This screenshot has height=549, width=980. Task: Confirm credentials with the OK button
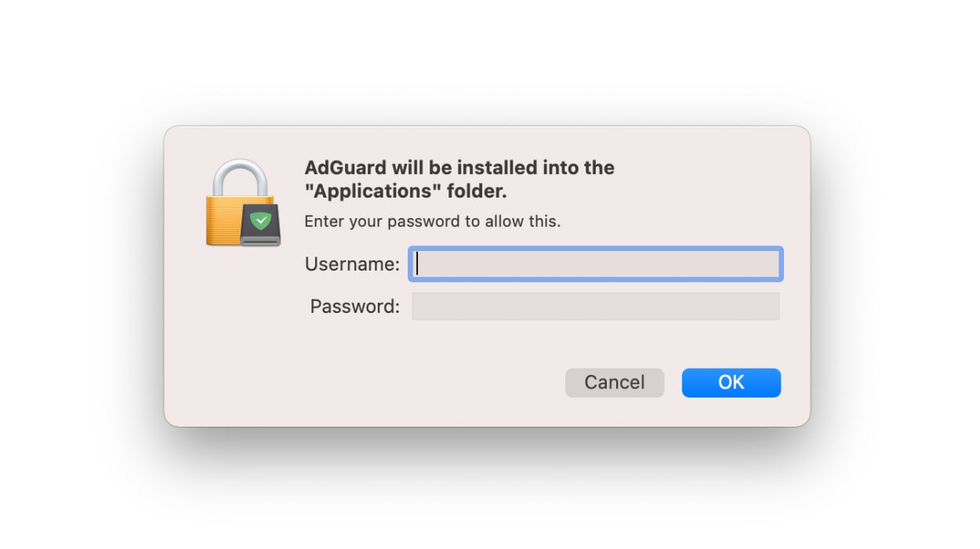tap(731, 383)
